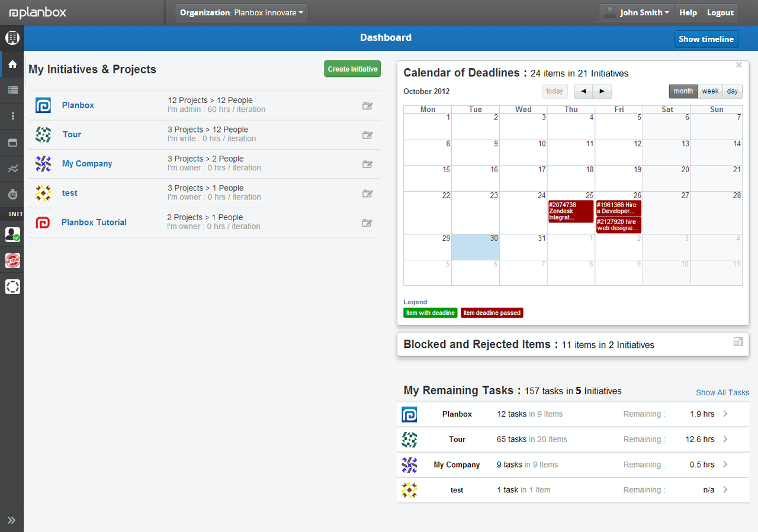Open deadline item #2127920 hire web designer
The width and height of the screenshot is (758, 532).
click(619, 225)
